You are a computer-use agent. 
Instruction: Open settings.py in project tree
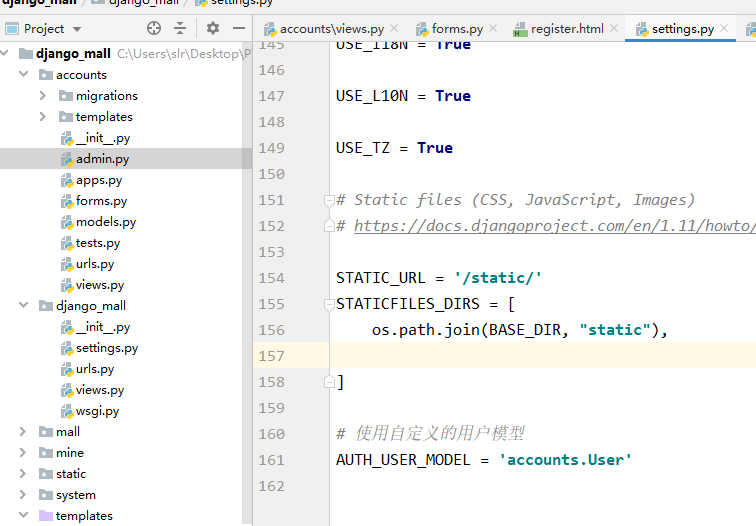tap(107, 348)
